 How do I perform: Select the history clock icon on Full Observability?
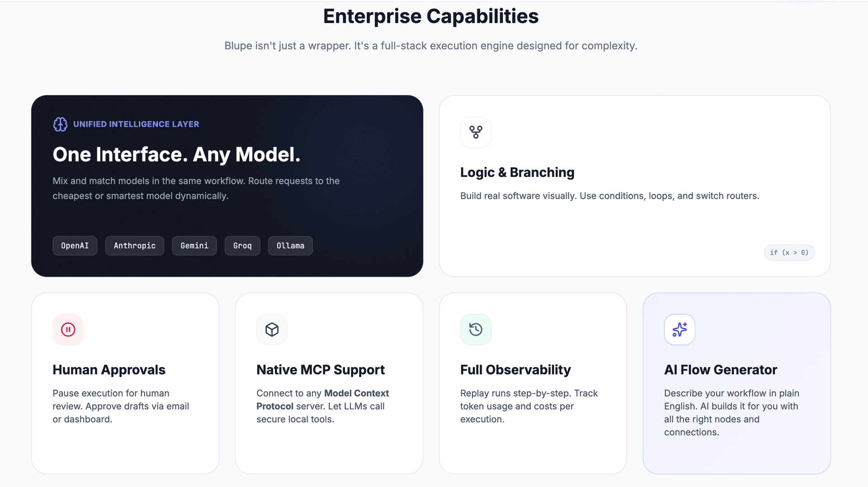point(476,329)
